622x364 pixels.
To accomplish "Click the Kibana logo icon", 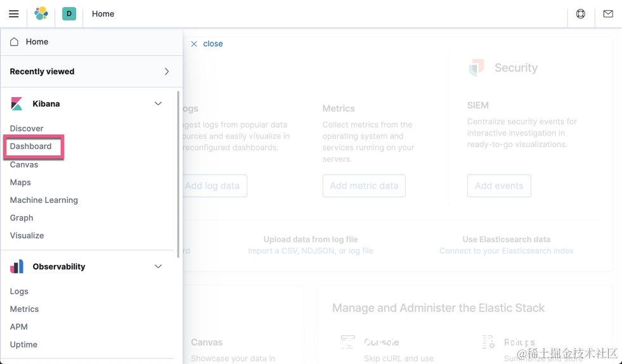I will (x=16, y=103).
